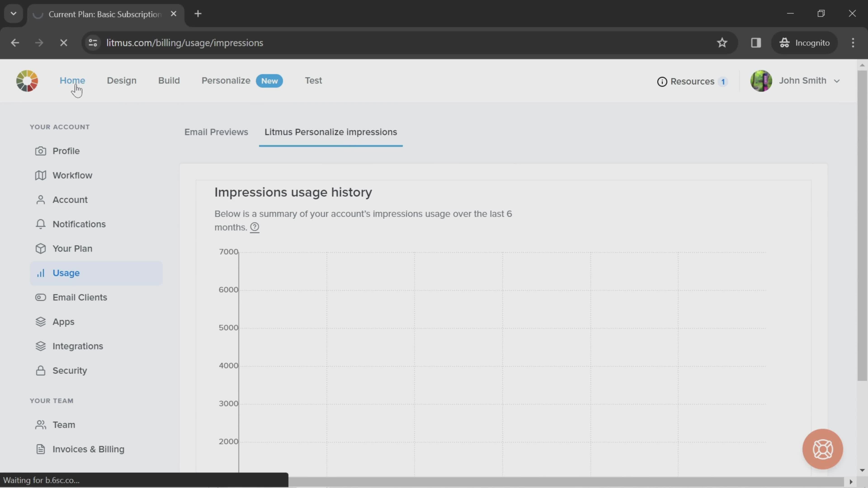Close the Current Plan browser tab

pos(174,14)
